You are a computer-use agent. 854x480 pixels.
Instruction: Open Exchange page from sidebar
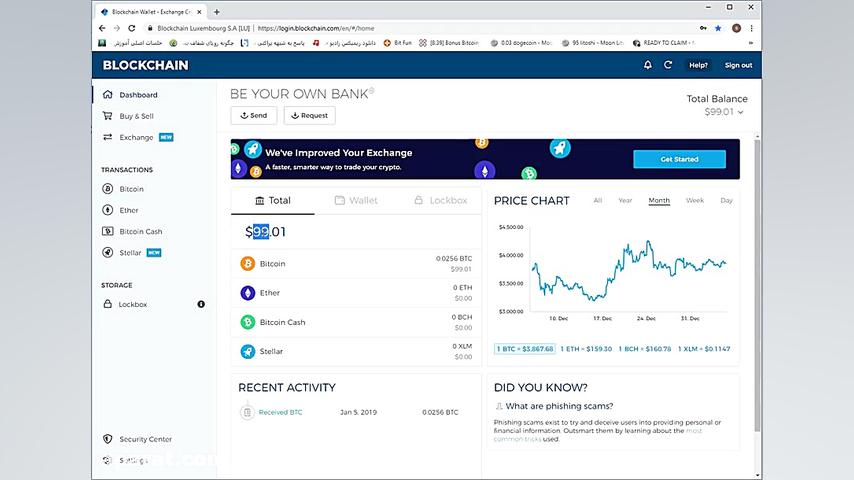click(x=136, y=137)
